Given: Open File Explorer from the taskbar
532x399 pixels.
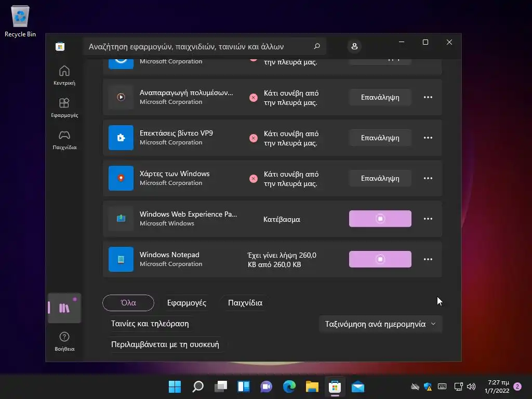Looking at the screenshot, I should (x=312, y=387).
